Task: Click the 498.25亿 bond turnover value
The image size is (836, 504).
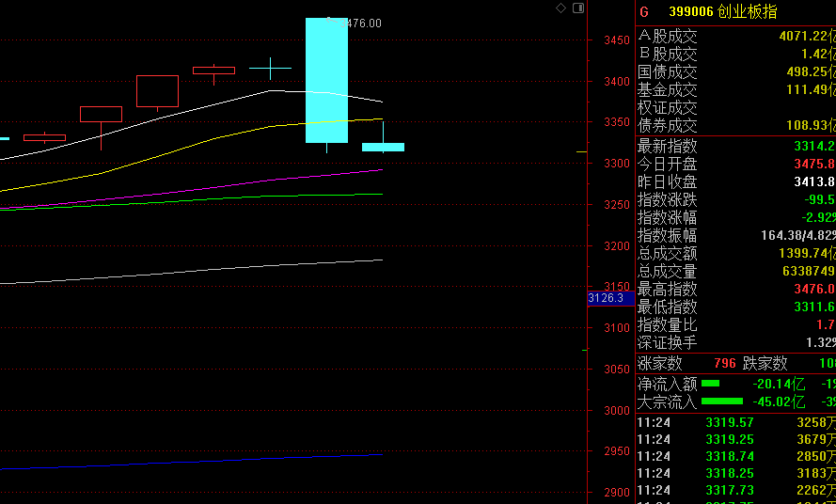Action: coord(811,72)
